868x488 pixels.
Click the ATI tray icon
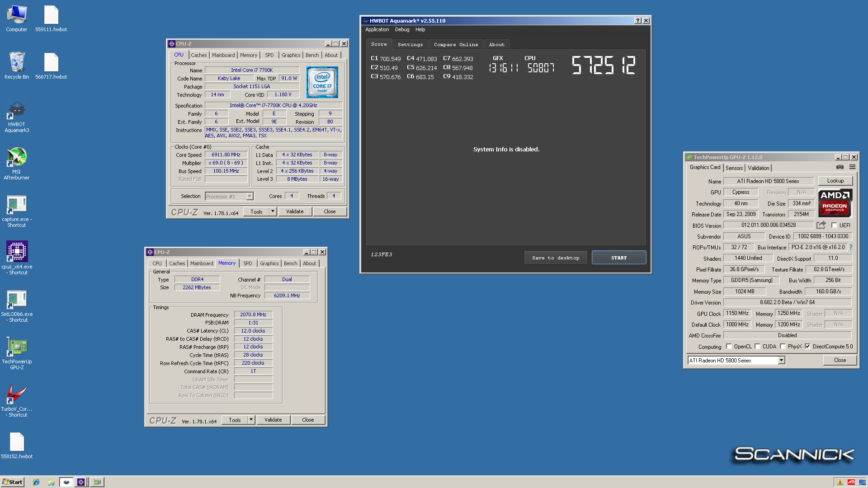tap(851, 482)
